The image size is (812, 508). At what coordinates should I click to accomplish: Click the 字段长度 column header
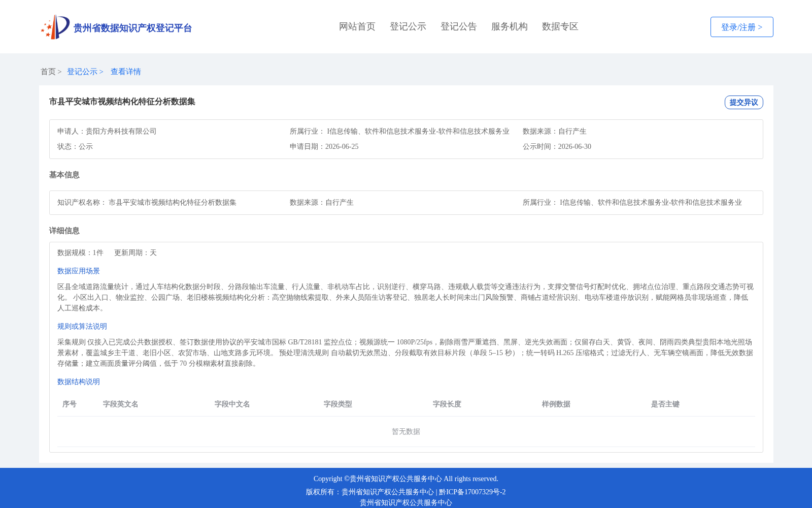[447, 404]
